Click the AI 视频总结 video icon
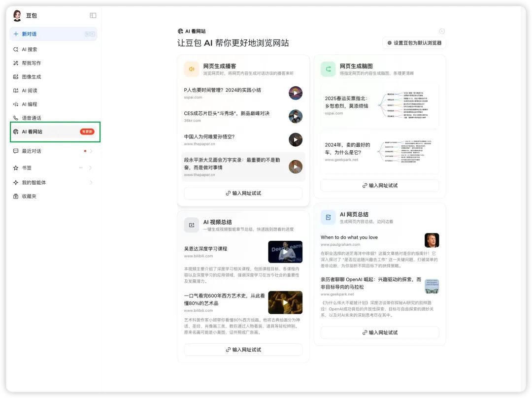 coord(191,225)
